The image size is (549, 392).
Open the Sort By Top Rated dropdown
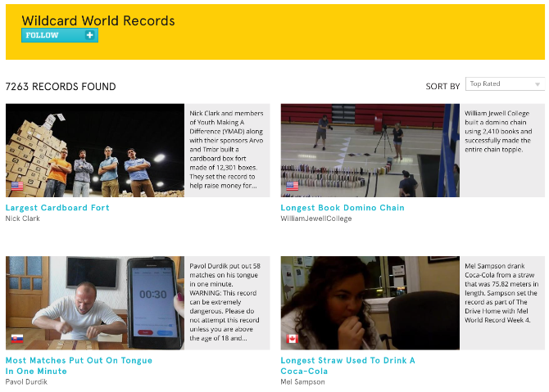(505, 84)
